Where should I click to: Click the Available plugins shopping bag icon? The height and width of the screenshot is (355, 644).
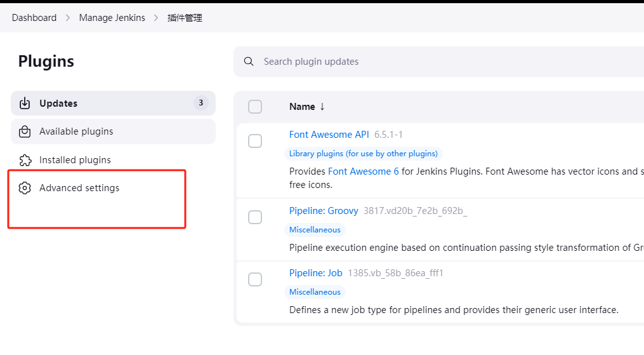coord(25,131)
